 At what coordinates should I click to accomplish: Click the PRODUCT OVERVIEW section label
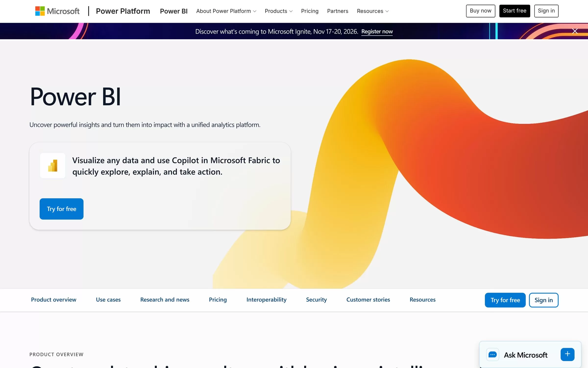(56, 354)
